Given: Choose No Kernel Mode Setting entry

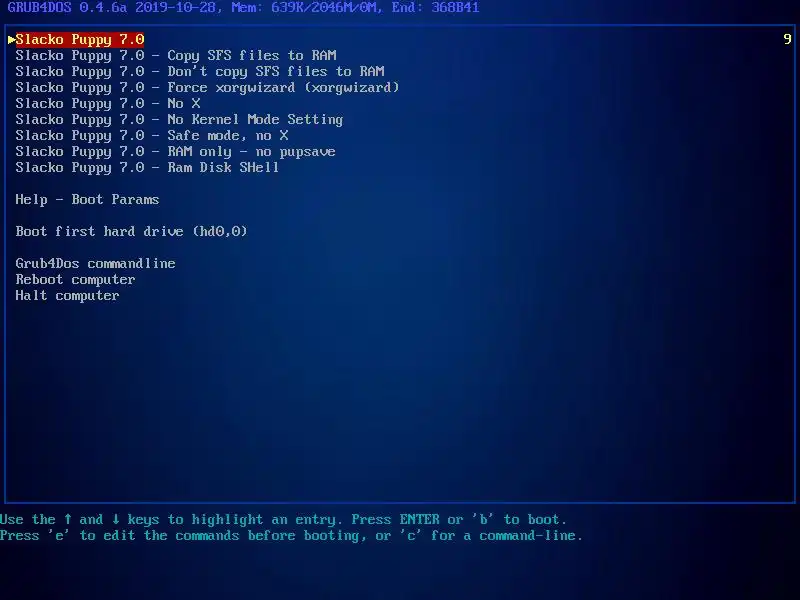Looking at the screenshot, I should tap(179, 119).
